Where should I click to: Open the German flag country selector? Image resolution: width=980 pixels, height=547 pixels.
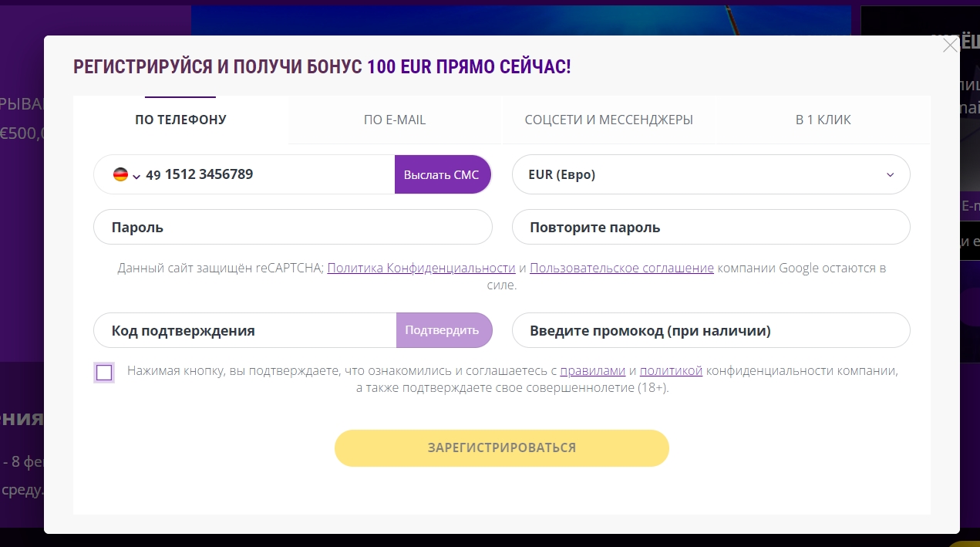point(120,174)
